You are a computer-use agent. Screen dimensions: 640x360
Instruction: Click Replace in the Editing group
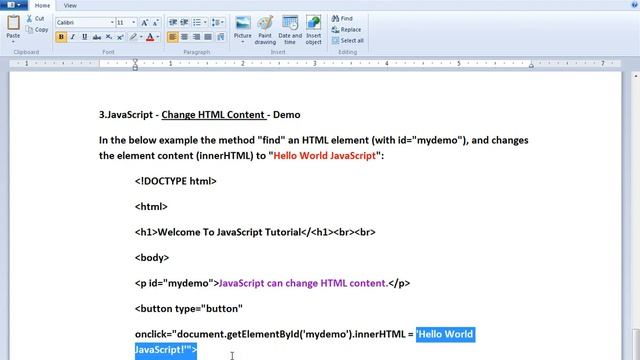[x=346, y=29]
